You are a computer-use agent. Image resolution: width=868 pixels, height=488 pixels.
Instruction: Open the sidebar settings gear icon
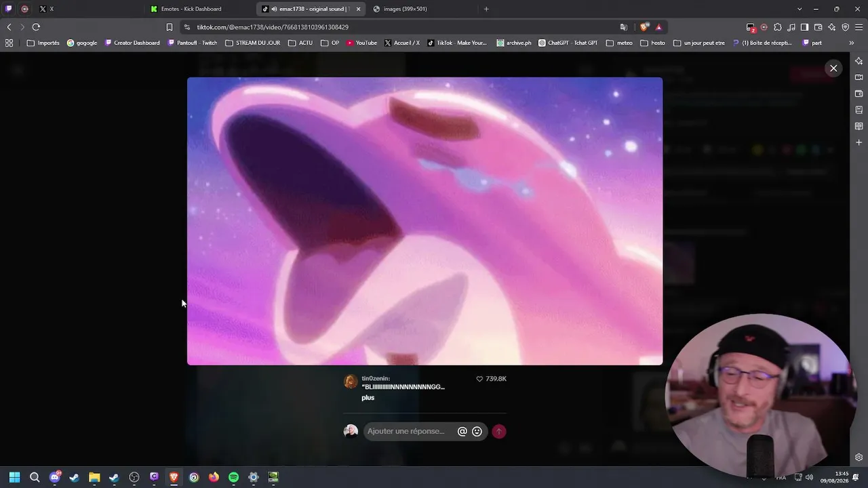[x=859, y=457]
